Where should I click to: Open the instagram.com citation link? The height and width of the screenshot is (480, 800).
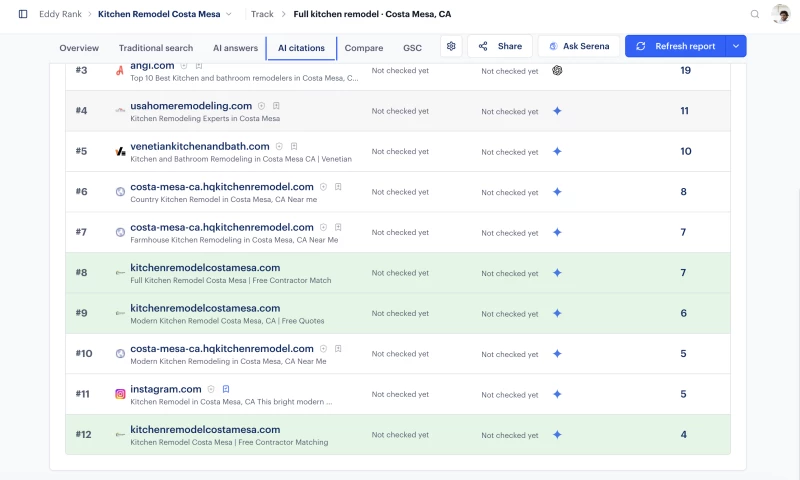[x=166, y=389]
